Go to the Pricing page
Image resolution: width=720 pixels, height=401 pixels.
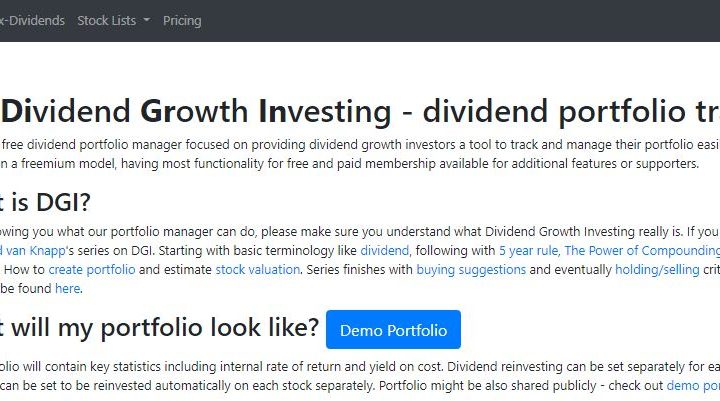(x=182, y=20)
